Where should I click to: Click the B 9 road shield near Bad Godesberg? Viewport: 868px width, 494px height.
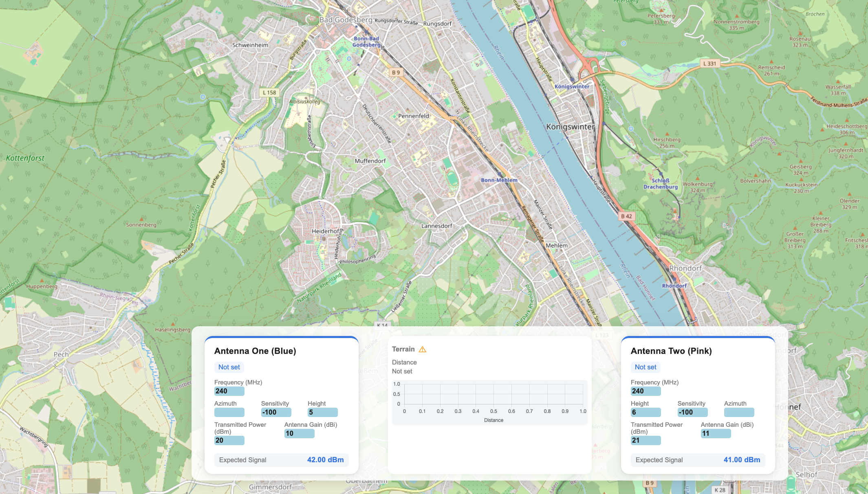tap(396, 72)
